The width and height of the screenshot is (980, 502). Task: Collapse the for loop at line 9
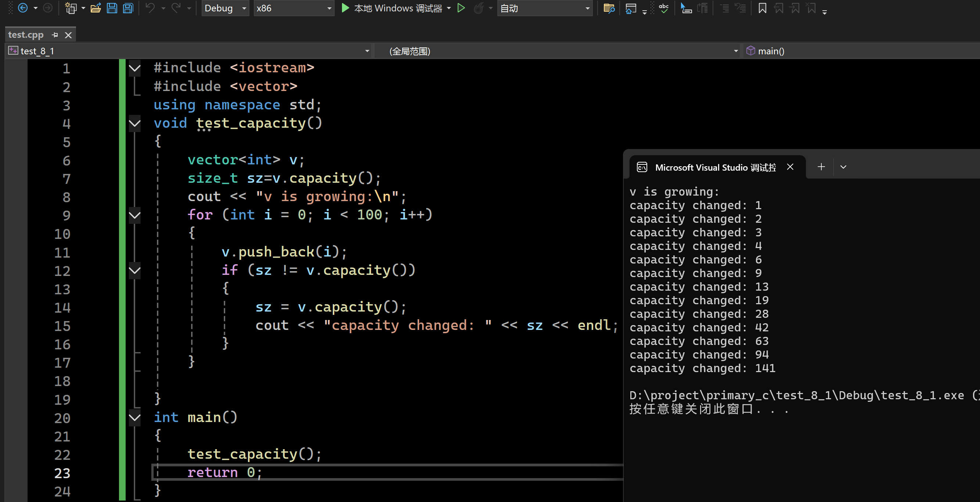(135, 215)
